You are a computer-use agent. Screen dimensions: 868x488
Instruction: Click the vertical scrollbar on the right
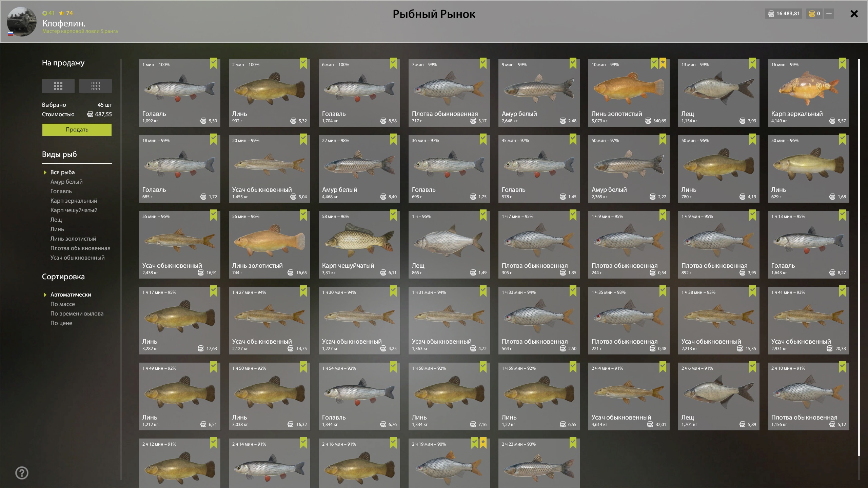coord(859,258)
